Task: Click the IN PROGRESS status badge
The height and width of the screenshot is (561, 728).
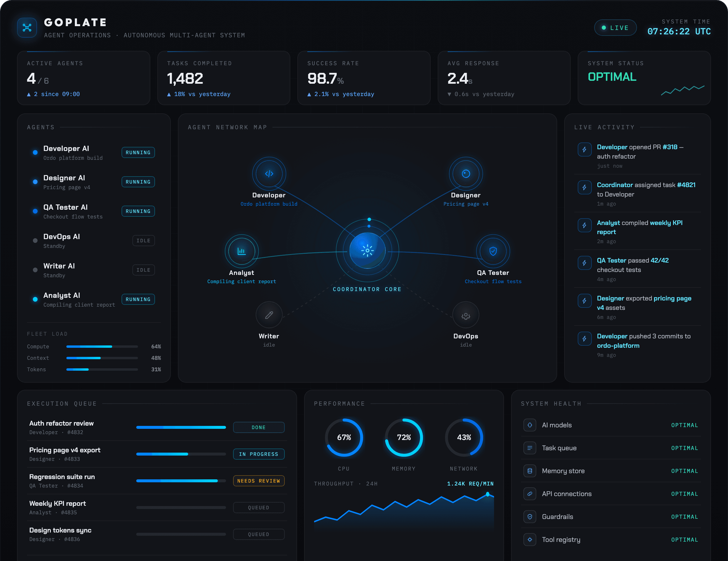Action: 259,454
